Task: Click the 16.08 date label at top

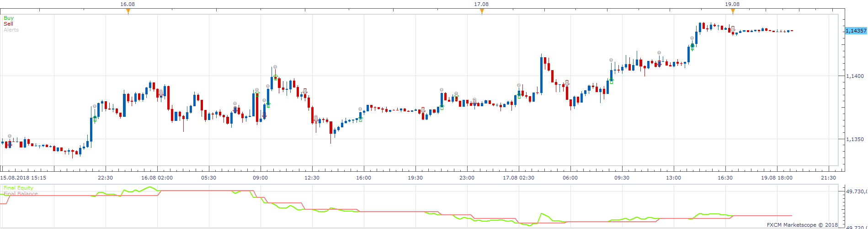Action: (128, 4)
